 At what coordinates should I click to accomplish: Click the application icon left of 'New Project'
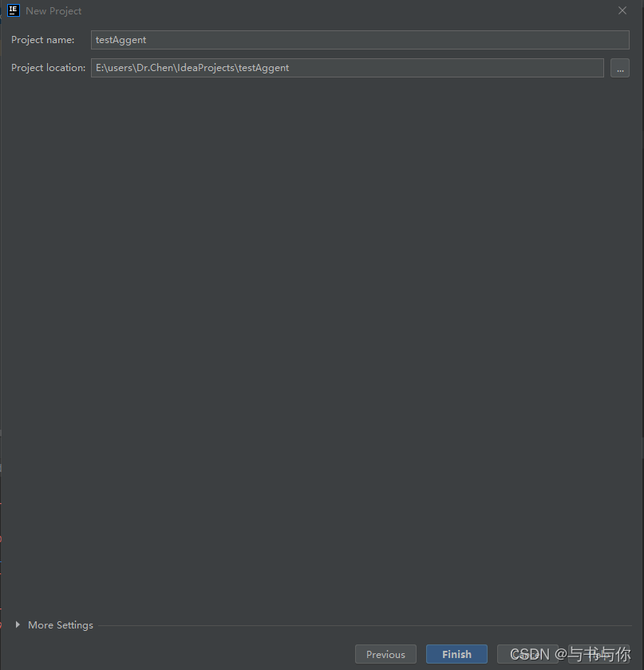click(x=13, y=10)
